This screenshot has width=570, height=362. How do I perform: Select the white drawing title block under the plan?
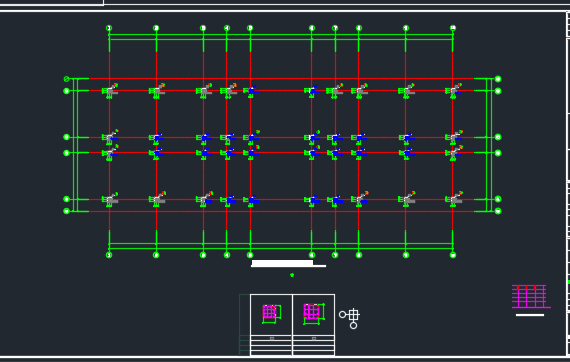(x=288, y=264)
